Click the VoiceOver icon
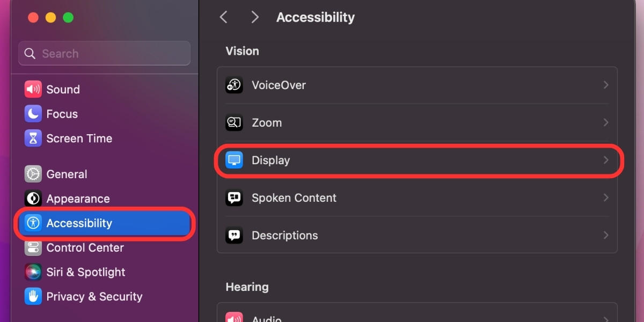Viewport: 644px width, 322px height. pyautogui.click(x=234, y=85)
